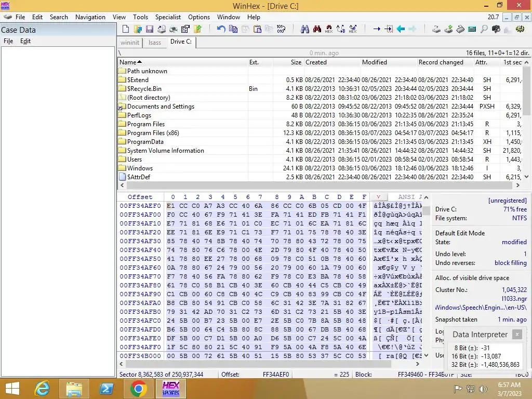Image resolution: width=532 pixels, height=399 pixels.
Task: Open the Specialist menu
Action: (168, 17)
